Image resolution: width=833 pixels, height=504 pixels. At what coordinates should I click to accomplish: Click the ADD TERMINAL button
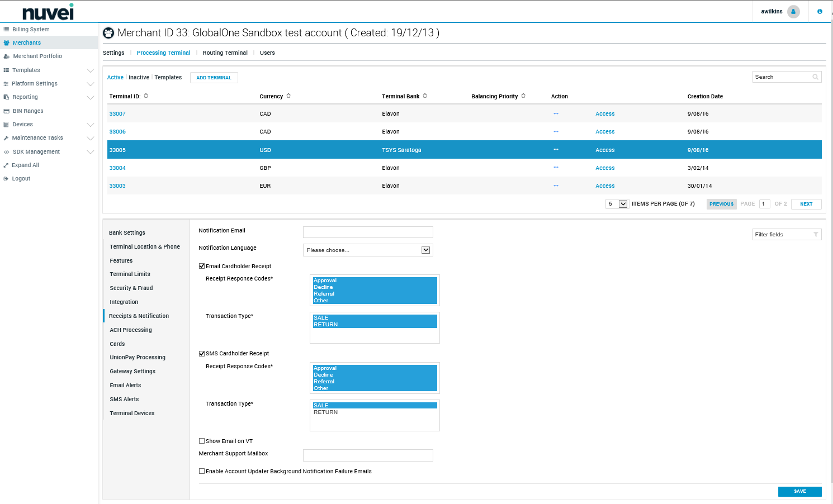pos(214,78)
